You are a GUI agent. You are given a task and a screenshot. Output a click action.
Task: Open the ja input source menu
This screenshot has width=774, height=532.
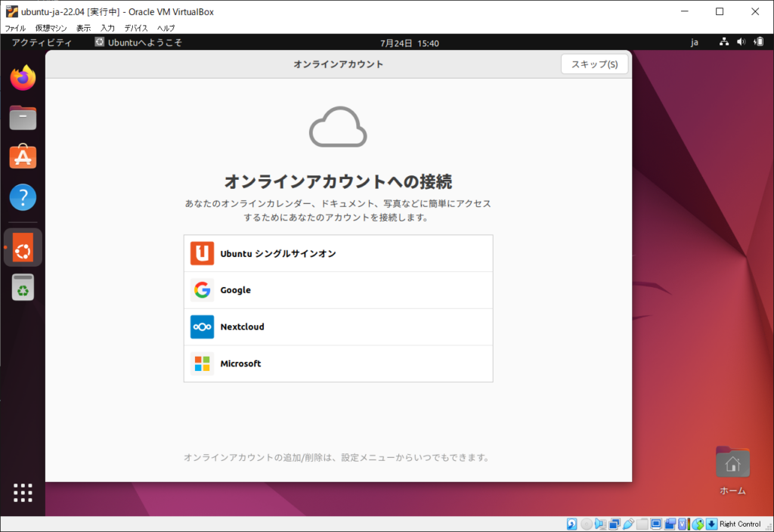click(695, 42)
